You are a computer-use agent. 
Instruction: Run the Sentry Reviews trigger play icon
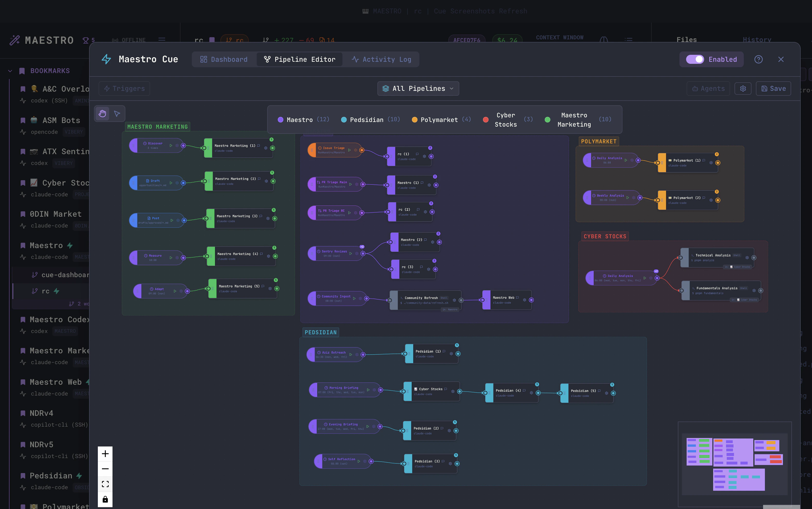point(351,253)
